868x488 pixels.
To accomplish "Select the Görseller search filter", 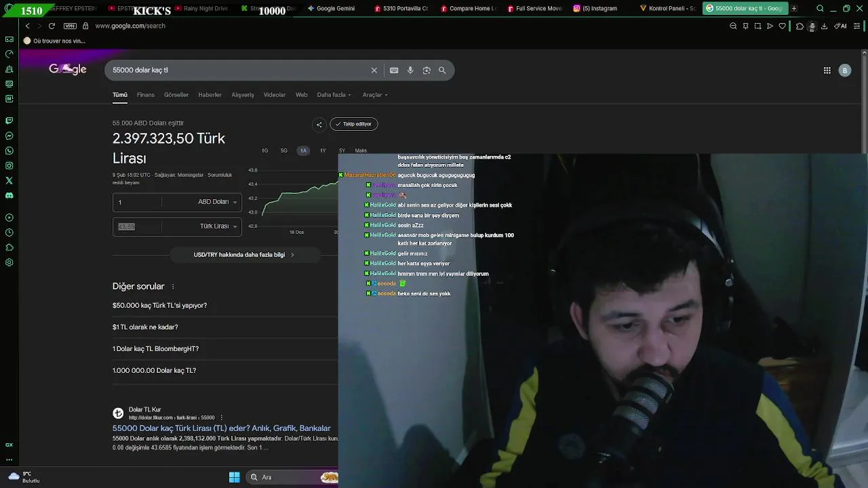I will click(176, 95).
